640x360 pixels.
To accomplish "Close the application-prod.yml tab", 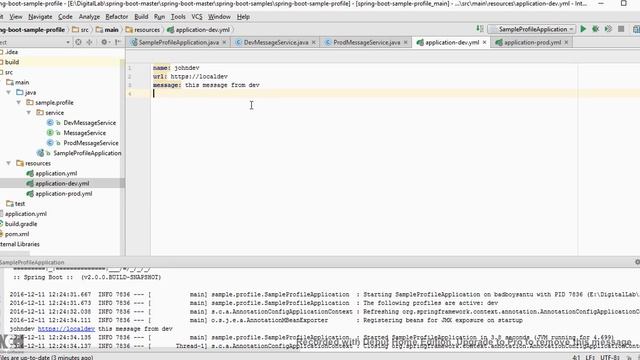I will pyautogui.click(x=566, y=42).
